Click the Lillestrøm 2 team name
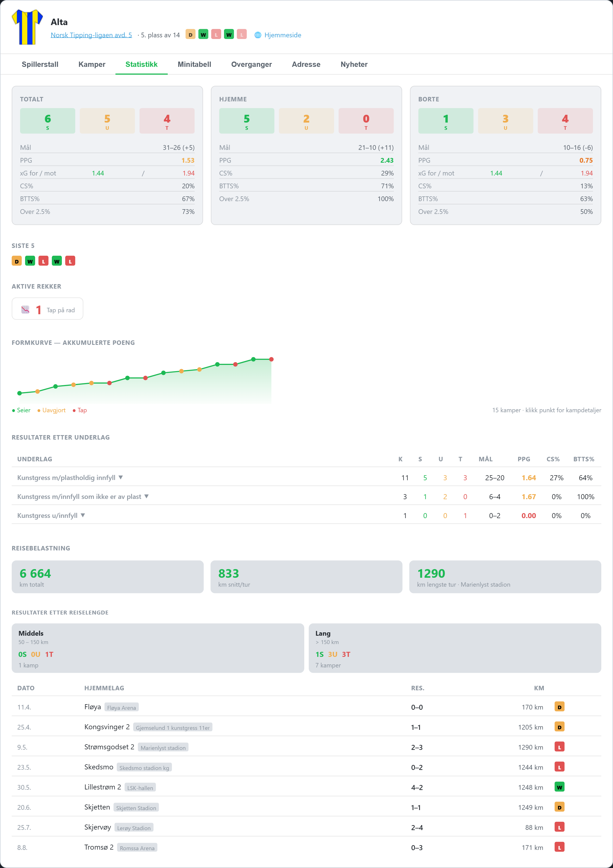The height and width of the screenshot is (868, 613). (x=103, y=787)
